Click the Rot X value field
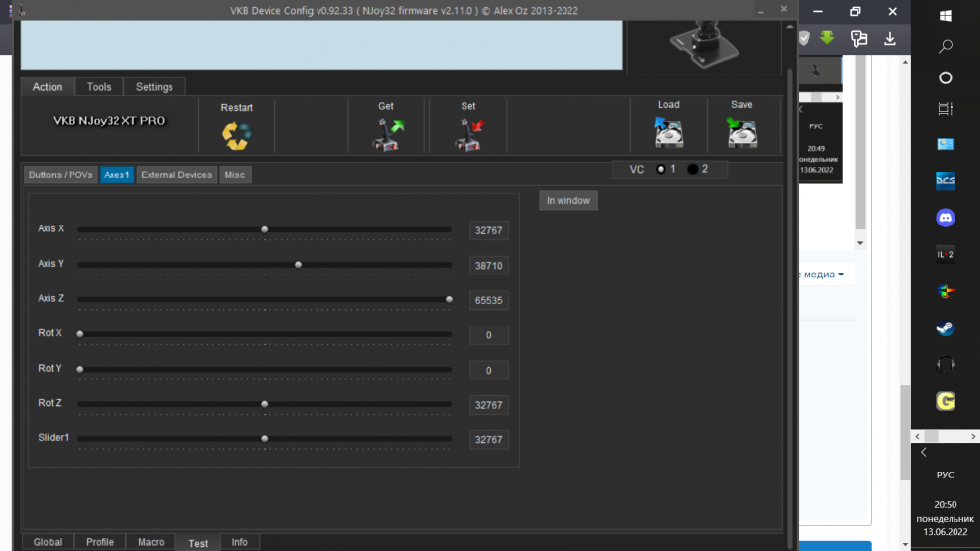 (489, 336)
